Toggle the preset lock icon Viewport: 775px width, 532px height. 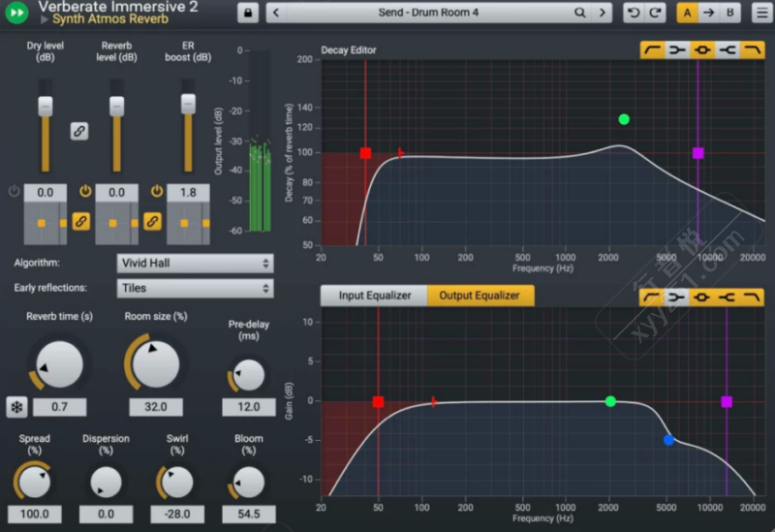click(248, 13)
